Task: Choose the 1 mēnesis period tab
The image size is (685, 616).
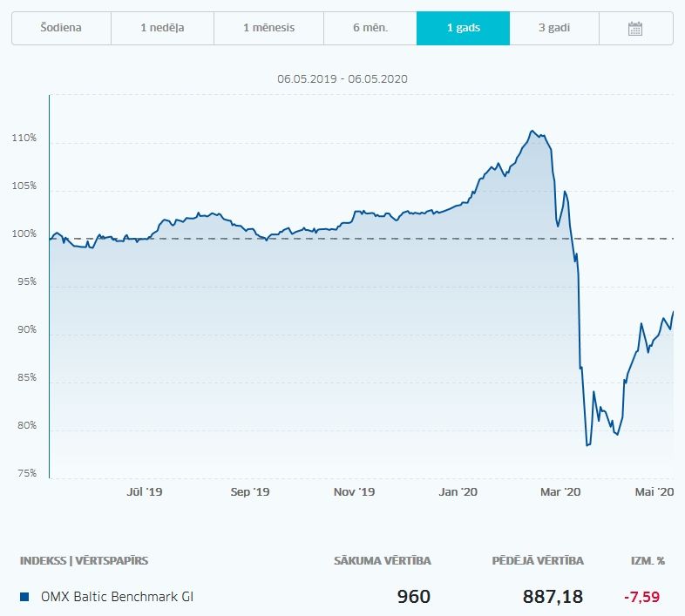Action: 268,29
